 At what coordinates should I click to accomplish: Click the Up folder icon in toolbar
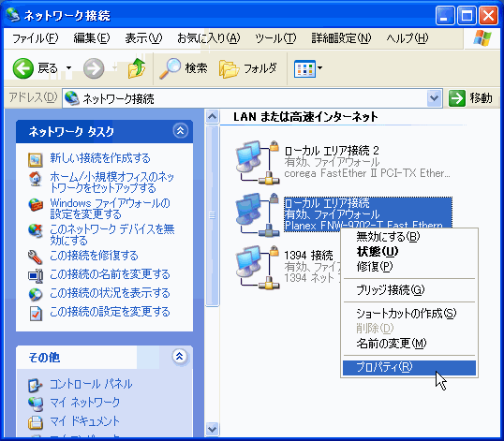pos(136,68)
